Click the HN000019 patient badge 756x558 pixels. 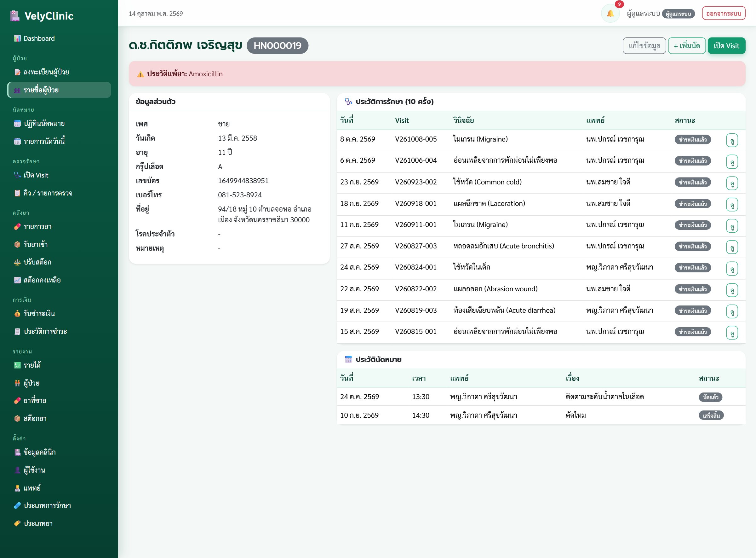tap(277, 46)
